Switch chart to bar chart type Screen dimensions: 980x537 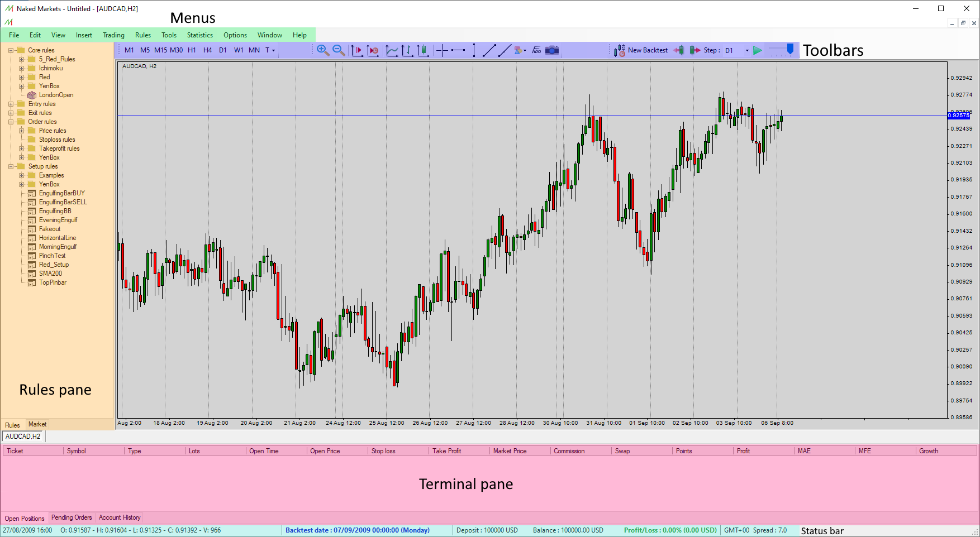point(407,50)
